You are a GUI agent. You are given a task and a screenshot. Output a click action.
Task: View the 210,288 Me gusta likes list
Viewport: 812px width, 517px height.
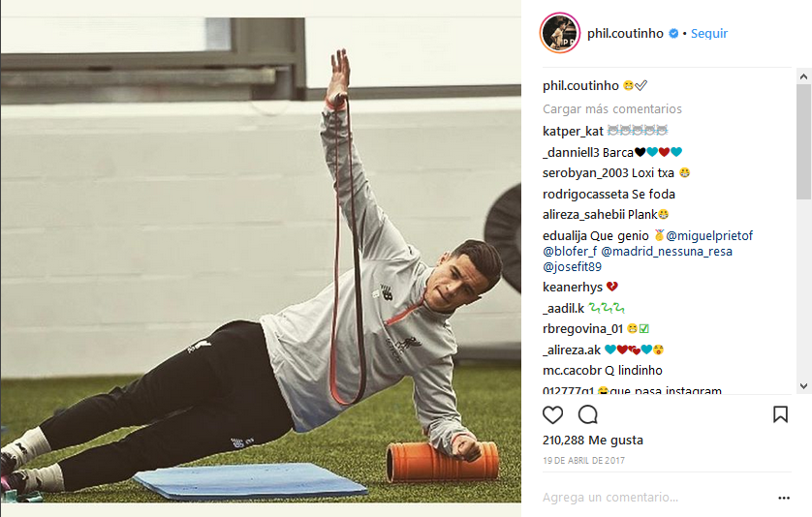(x=592, y=440)
